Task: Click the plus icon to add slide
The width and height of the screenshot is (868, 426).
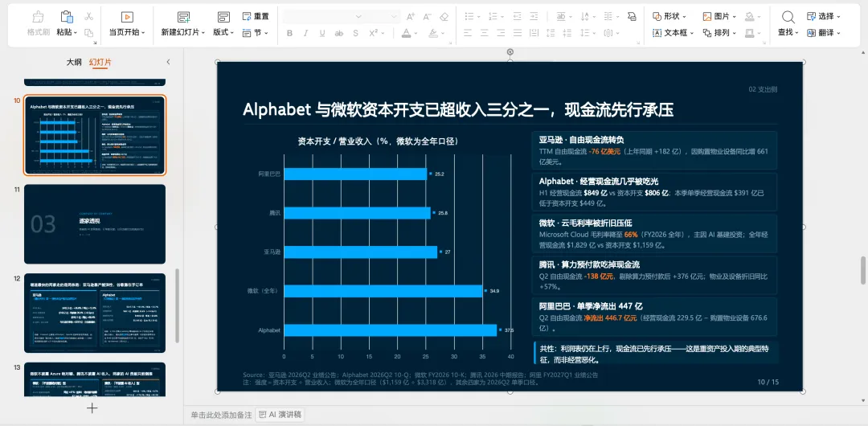Action: 92,408
